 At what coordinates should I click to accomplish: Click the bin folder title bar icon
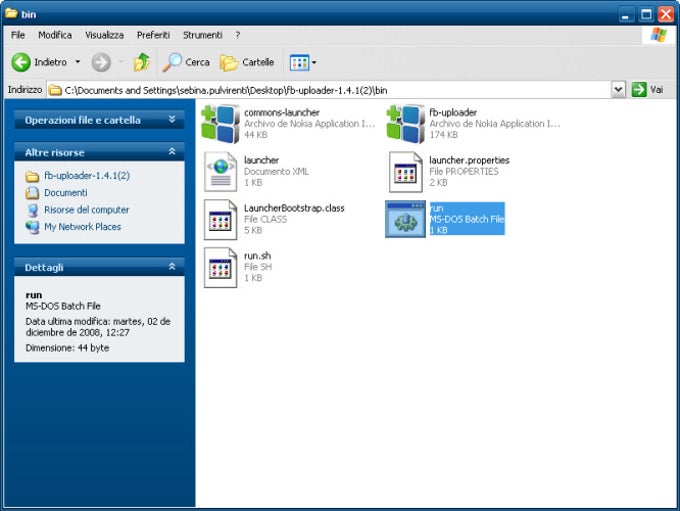pyautogui.click(x=11, y=13)
